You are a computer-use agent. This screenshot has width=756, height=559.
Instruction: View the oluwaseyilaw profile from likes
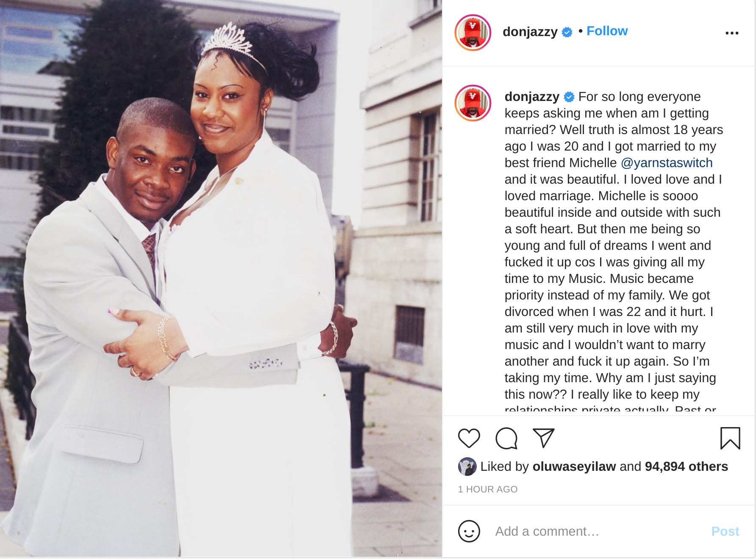[574, 467]
